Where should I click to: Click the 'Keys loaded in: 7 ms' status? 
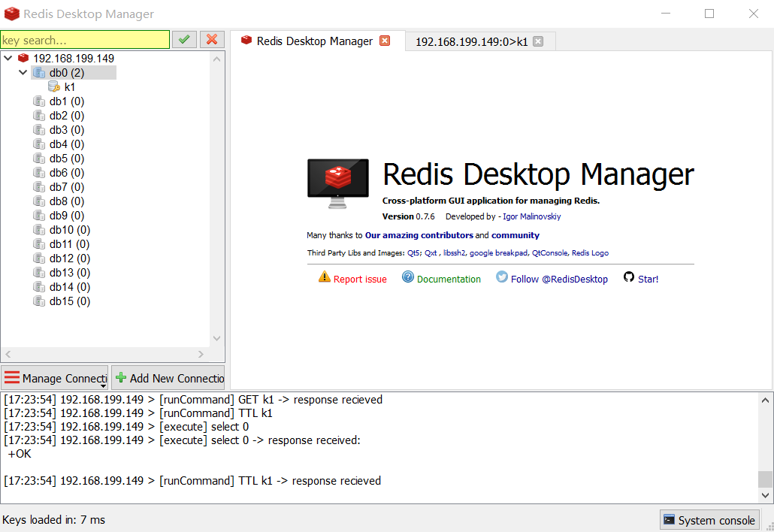54,520
